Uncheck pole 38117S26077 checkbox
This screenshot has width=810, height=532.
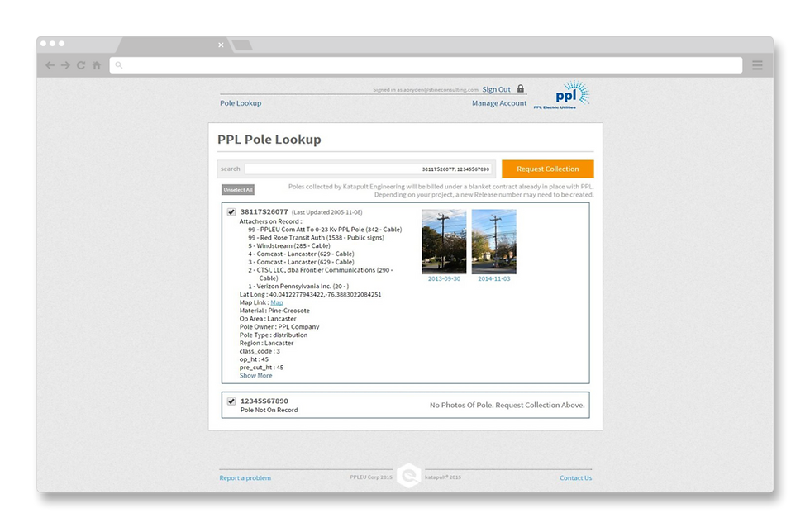[231, 212]
